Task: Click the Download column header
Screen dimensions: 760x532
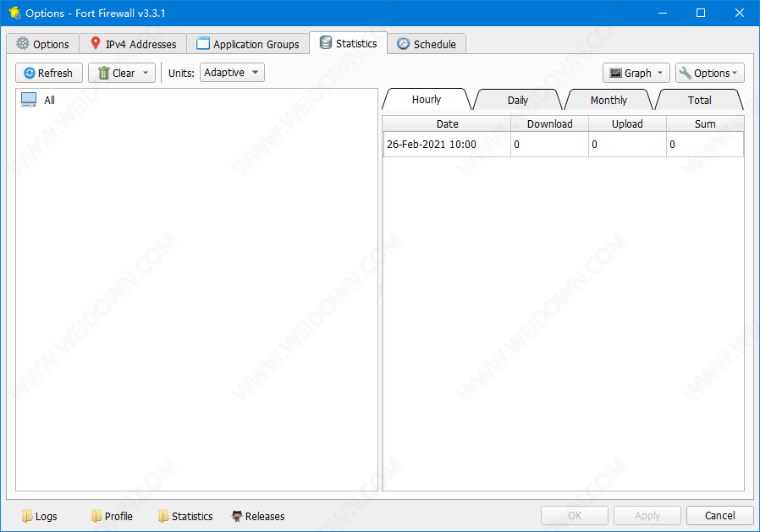Action: point(549,124)
